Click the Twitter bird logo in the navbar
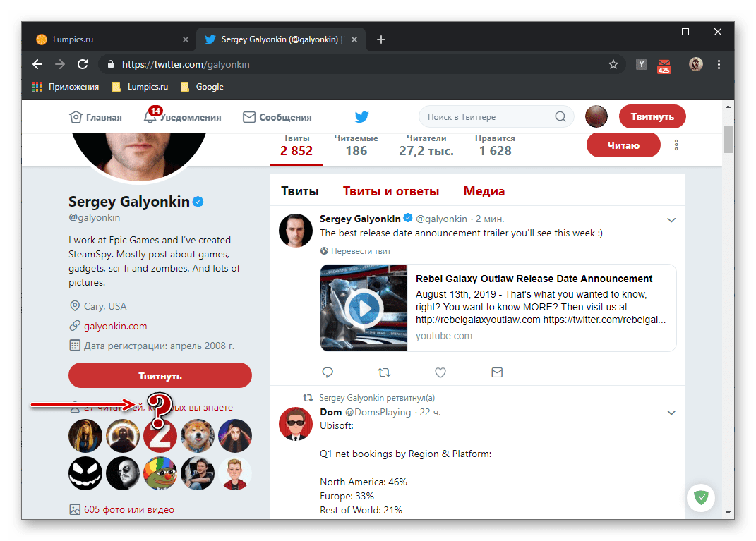 point(361,117)
